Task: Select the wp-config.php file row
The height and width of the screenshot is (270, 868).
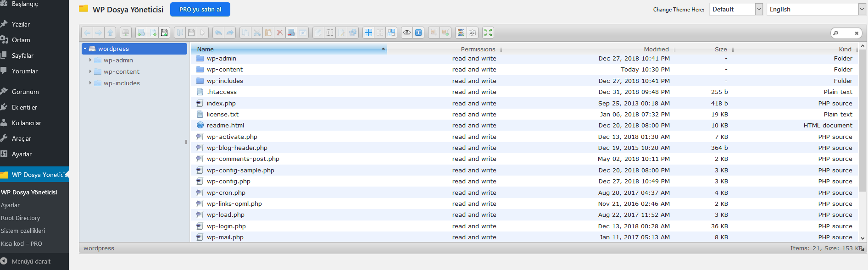Action: tap(525, 181)
